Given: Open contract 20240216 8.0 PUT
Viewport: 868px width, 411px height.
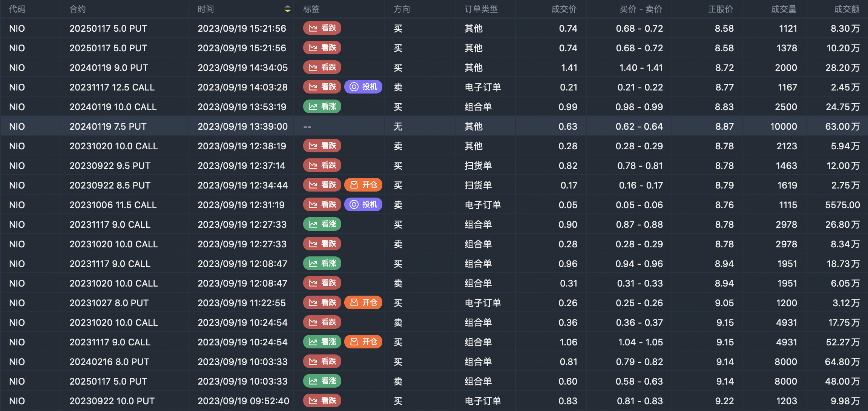Looking at the screenshot, I should pyautogui.click(x=109, y=362).
